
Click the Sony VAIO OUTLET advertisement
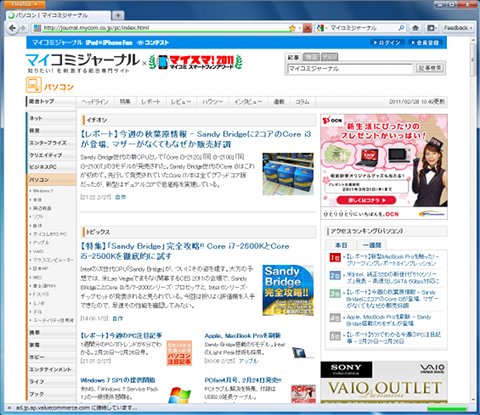coord(384,382)
